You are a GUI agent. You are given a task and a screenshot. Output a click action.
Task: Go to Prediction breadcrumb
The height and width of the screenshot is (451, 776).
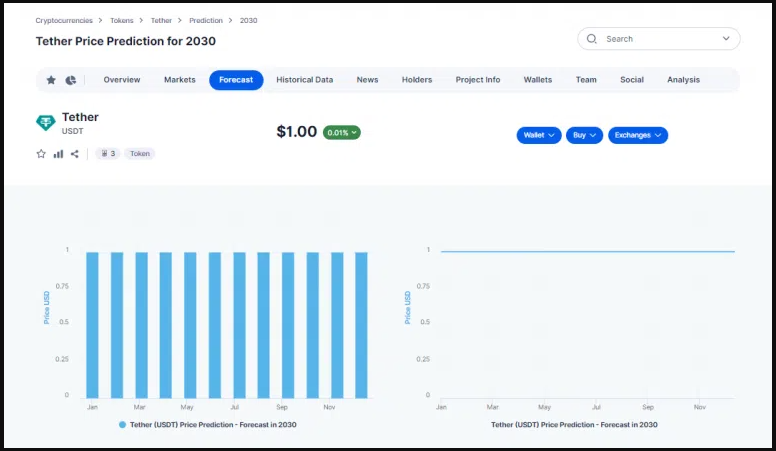[x=206, y=20]
